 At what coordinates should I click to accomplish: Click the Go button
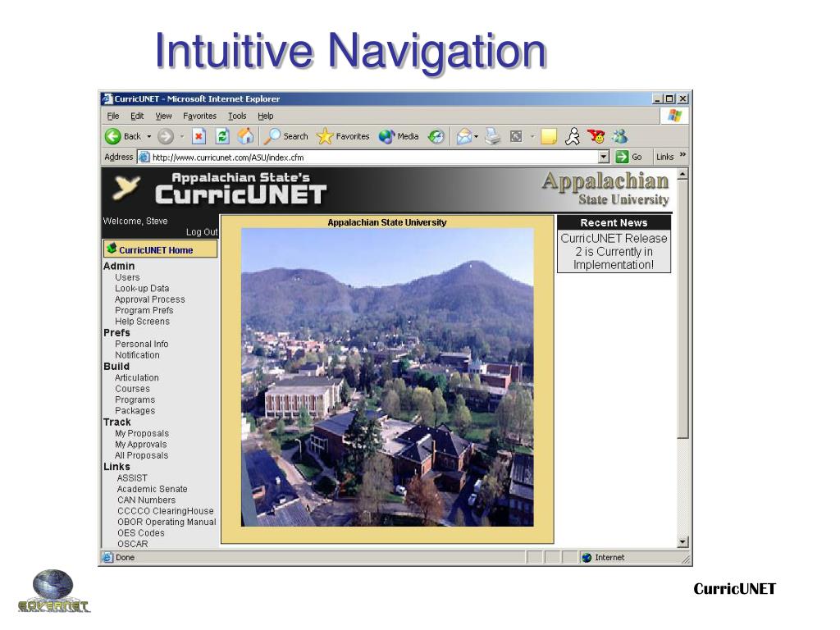[x=629, y=157]
